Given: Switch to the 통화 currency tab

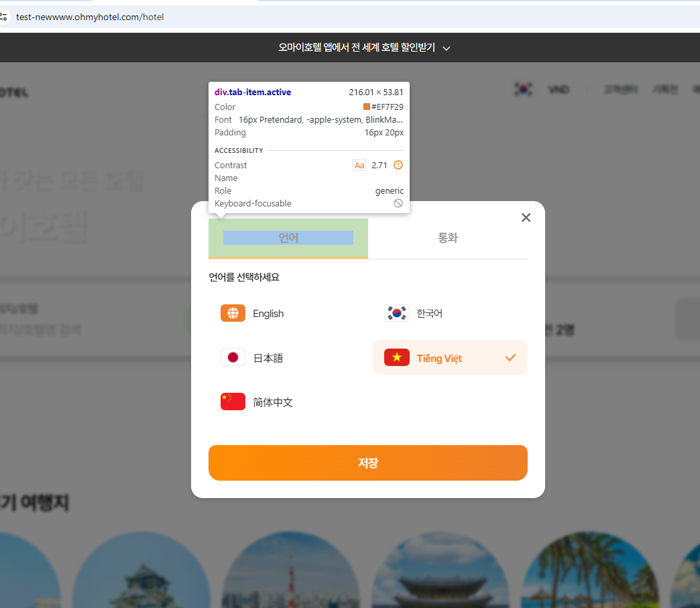Looking at the screenshot, I should [448, 238].
